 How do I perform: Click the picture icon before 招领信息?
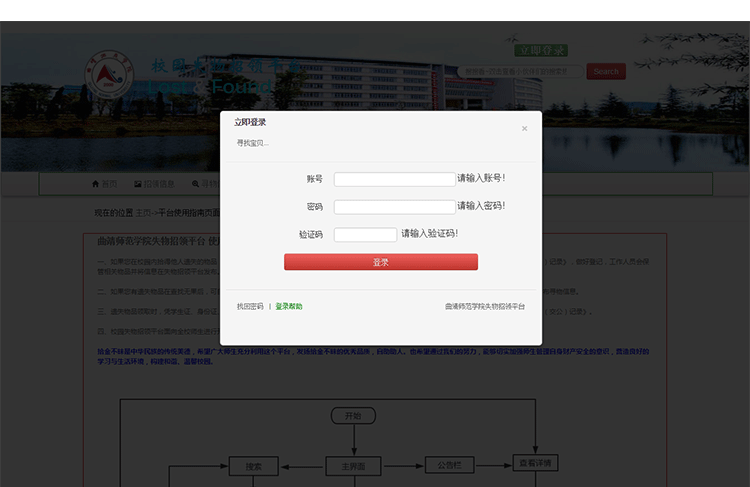click(x=138, y=184)
